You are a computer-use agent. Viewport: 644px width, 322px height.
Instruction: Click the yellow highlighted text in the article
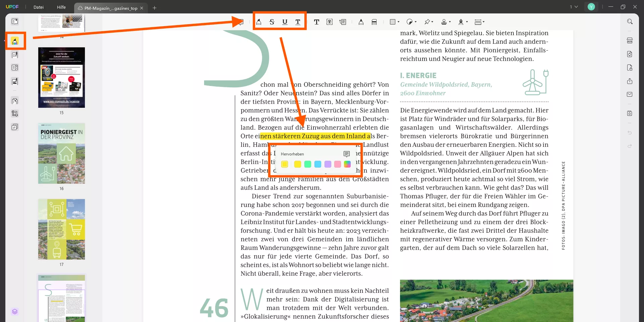pos(315,136)
